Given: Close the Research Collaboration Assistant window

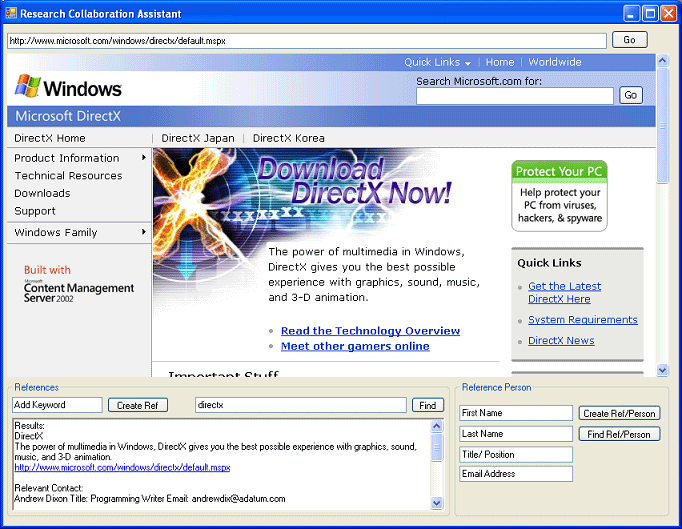Looking at the screenshot, I should pos(669,13).
